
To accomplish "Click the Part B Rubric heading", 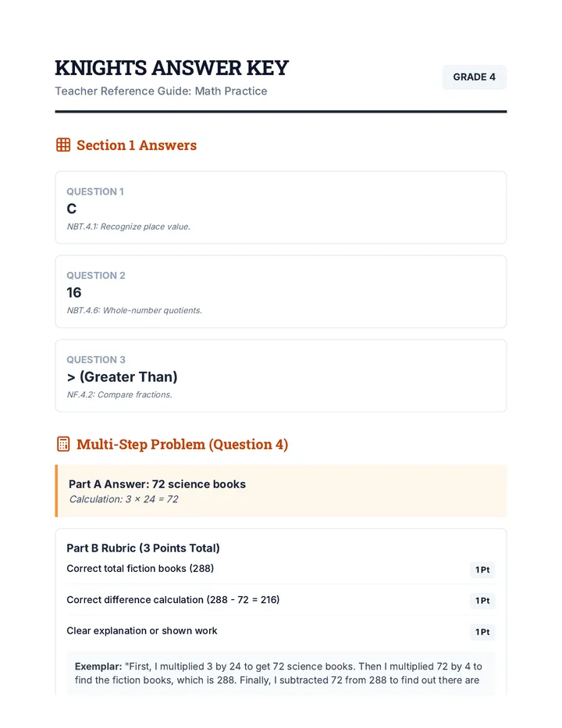I will pyautogui.click(x=143, y=548).
